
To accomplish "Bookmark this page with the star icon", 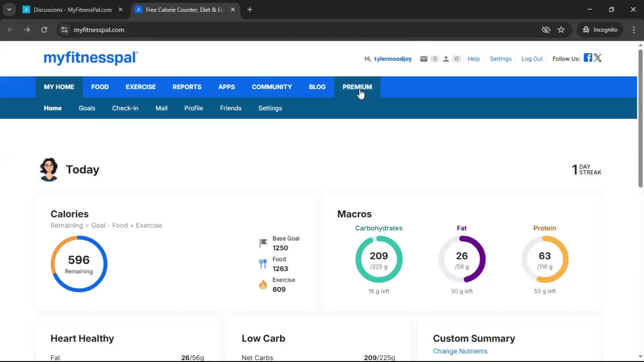I will [561, 30].
